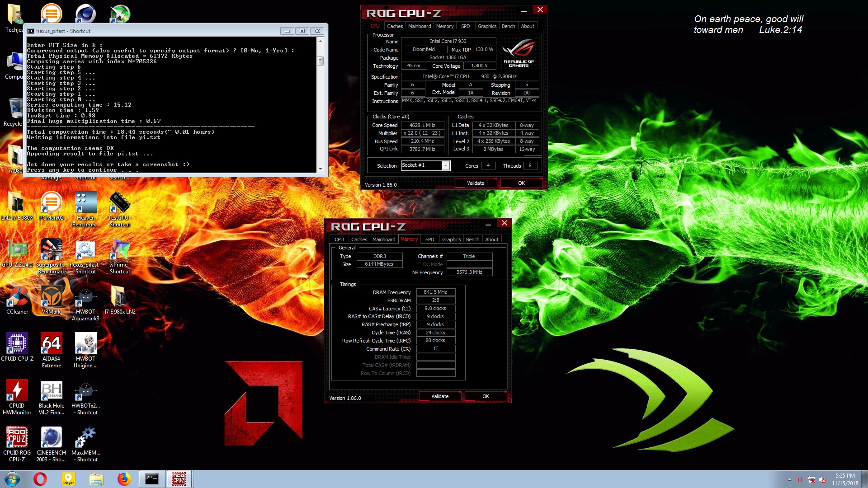Click the Core Speed 4628.1 MHz value

point(422,125)
